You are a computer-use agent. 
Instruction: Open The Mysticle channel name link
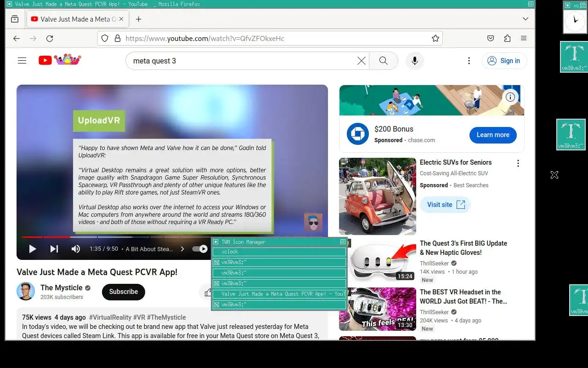pyautogui.click(x=62, y=287)
